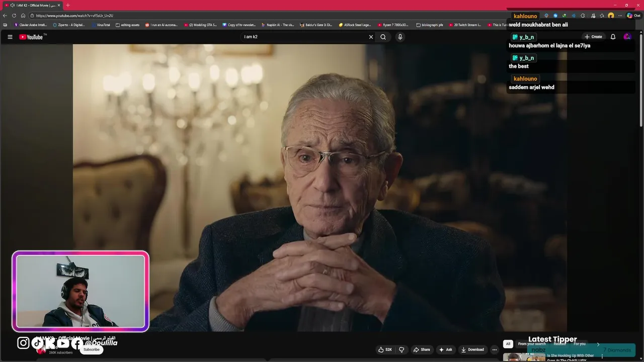The image size is (644, 362).
Task: Share the video
Action: pos(422,349)
